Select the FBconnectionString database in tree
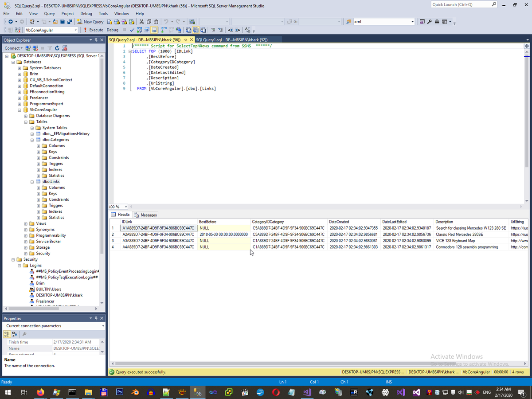Viewport: 532px width, 399px height. 47,92
